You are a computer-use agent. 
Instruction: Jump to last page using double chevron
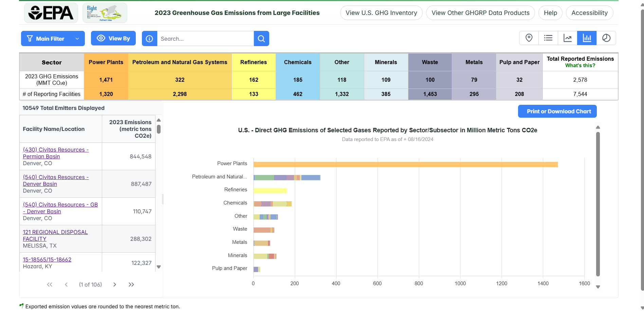click(131, 285)
